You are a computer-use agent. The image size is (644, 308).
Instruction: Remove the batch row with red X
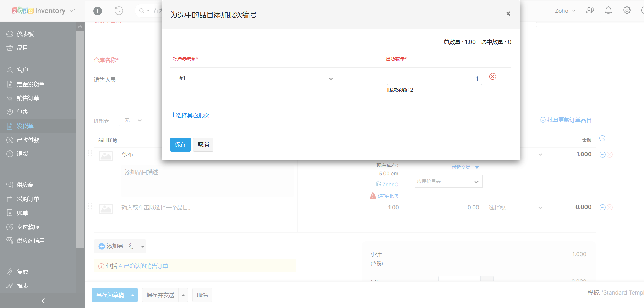[492, 77]
